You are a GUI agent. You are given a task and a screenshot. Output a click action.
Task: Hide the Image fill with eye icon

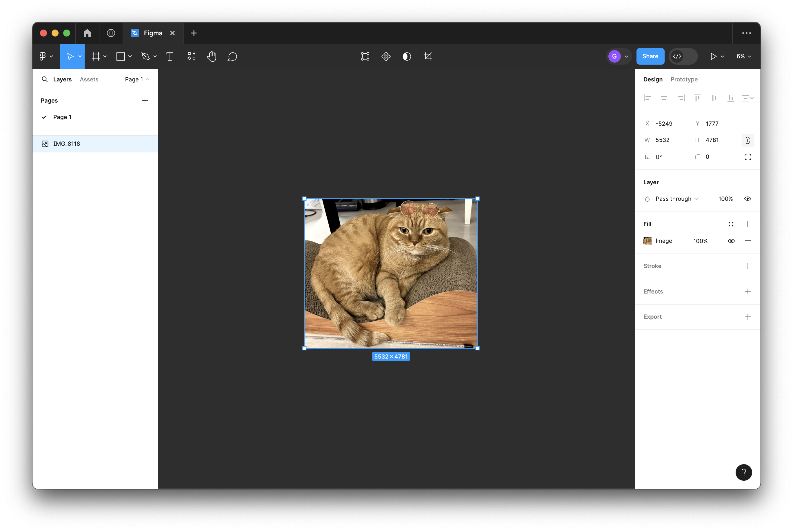pyautogui.click(x=731, y=241)
